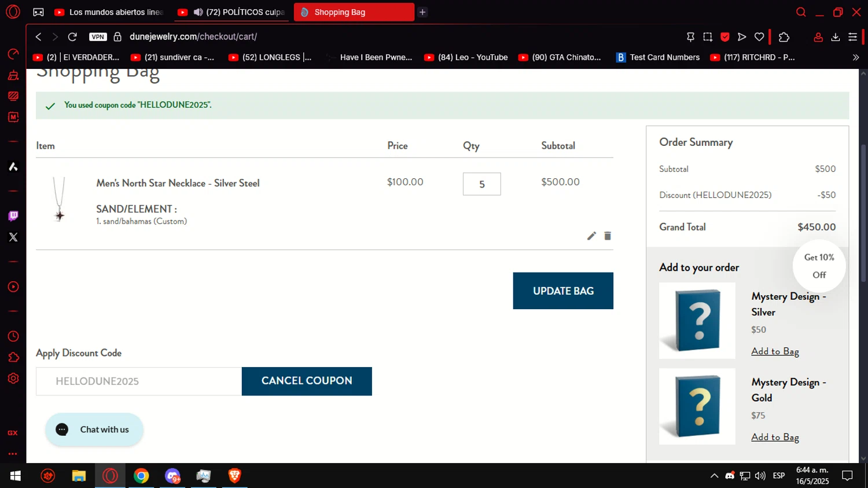Open the ad blocker shield icon
Image resolution: width=868 pixels, height=488 pixels.
pyautogui.click(x=724, y=36)
